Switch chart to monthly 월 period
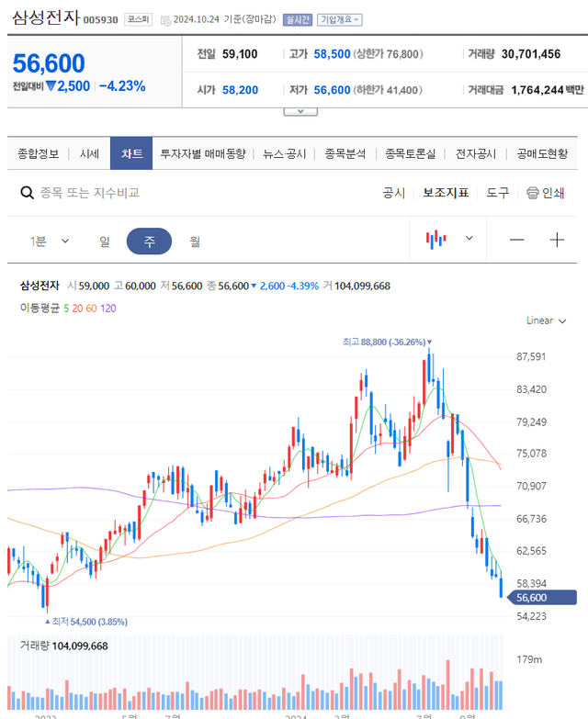 point(195,241)
